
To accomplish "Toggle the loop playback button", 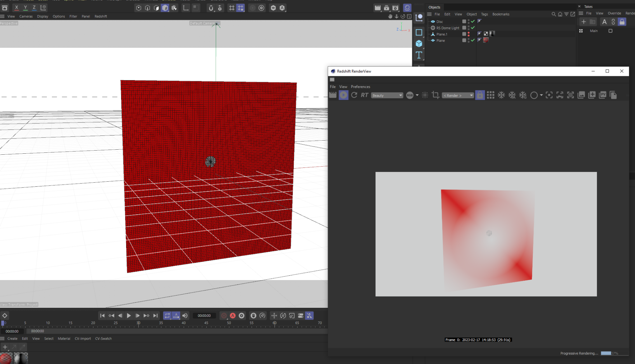I will (x=167, y=315).
